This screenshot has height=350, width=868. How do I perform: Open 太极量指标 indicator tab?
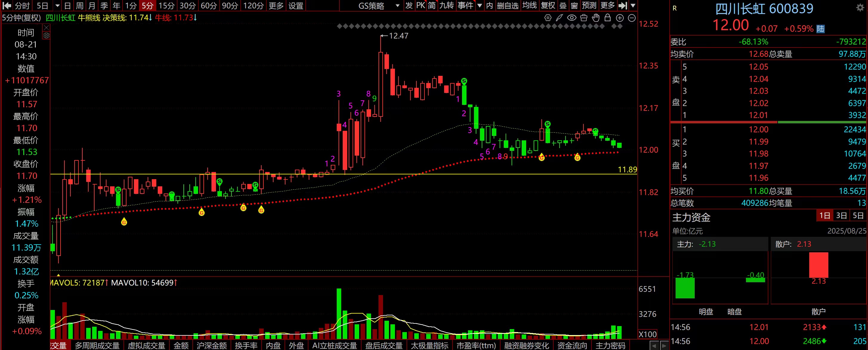(429, 346)
